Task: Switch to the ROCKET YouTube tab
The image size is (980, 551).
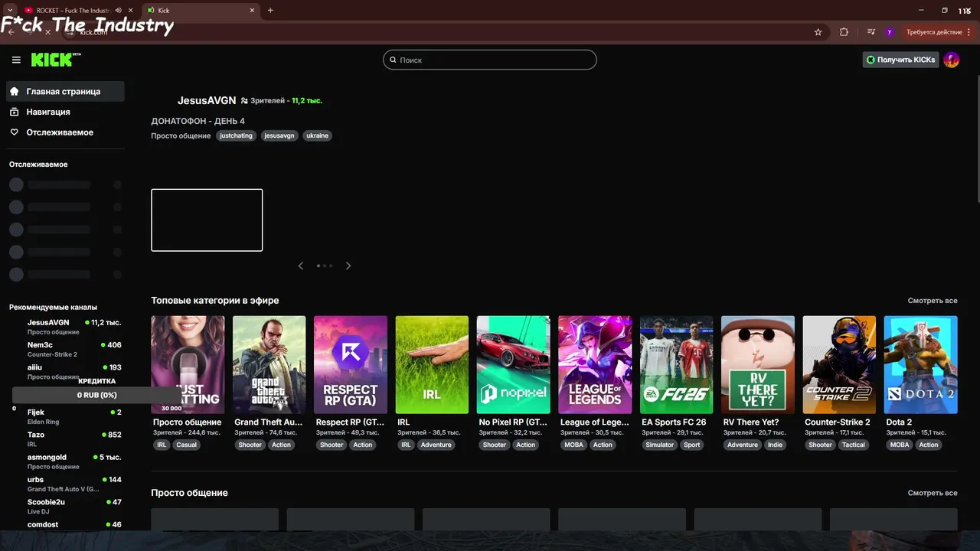Action: click(73, 11)
